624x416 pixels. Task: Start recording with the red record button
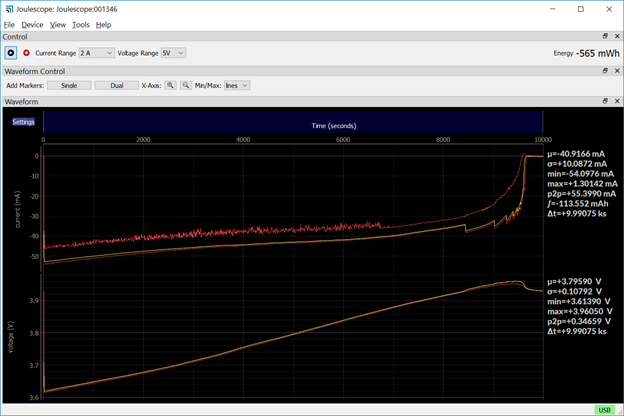coord(26,53)
